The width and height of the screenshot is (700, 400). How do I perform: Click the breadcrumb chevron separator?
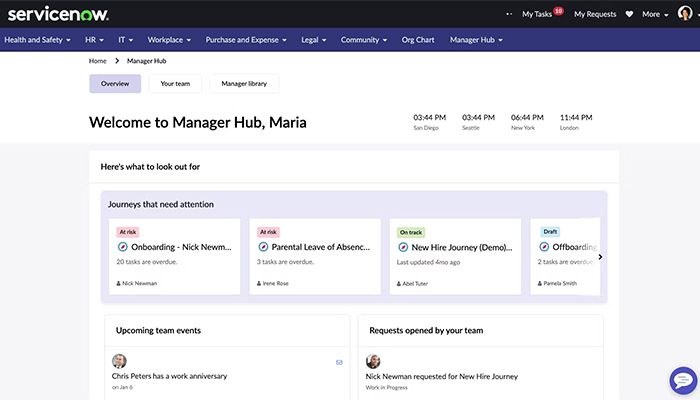[117, 61]
